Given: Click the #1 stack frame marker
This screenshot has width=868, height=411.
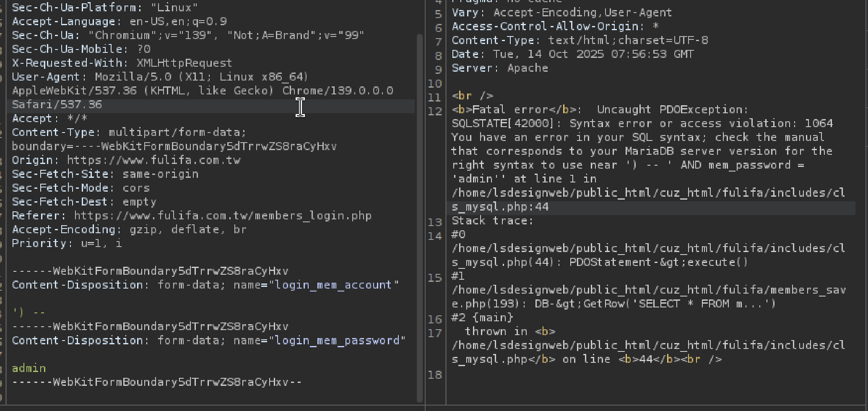Looking at the screenshot, I should pos(458,276).
